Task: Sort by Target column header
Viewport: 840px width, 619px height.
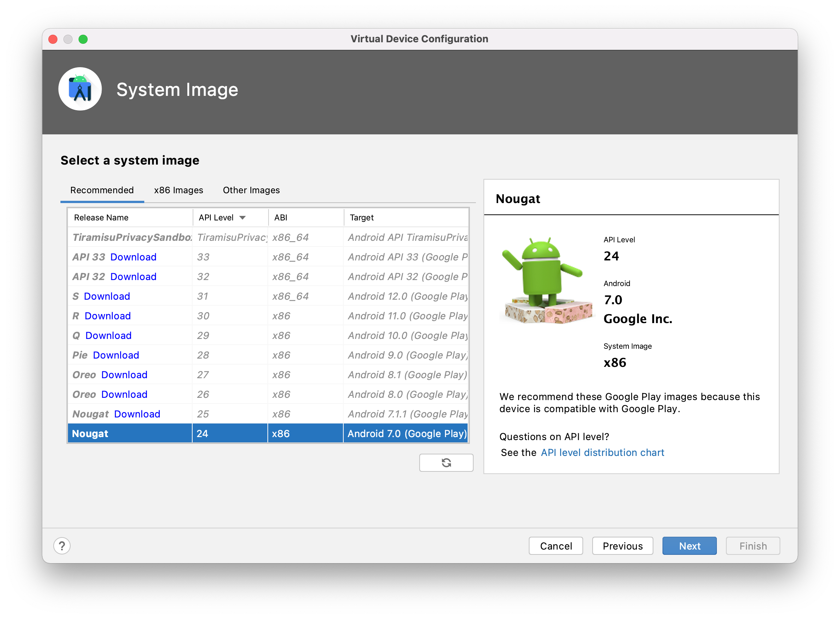Action: (361, 217)
